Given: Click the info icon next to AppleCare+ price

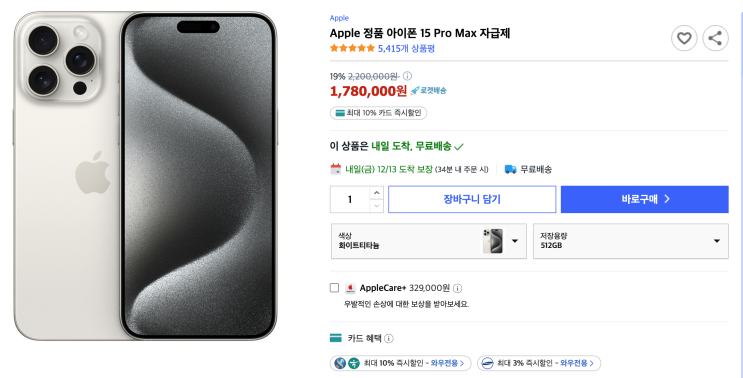Looking at the screenshot, I should pyautogui.click(x=457, y=288).
